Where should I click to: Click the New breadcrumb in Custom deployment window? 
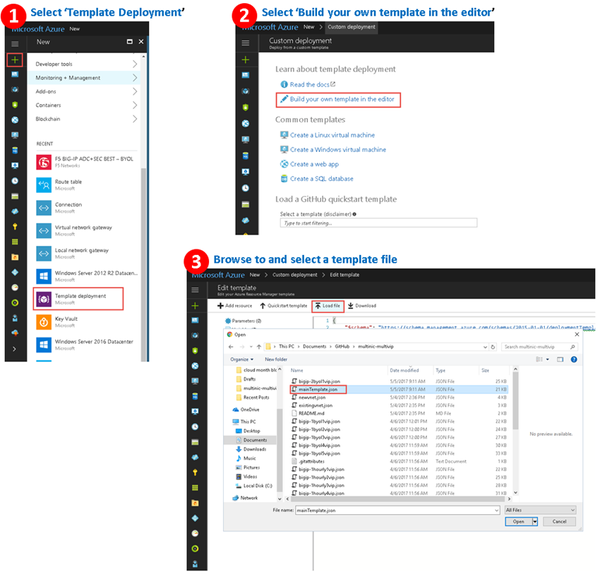(x=309, y=27)
